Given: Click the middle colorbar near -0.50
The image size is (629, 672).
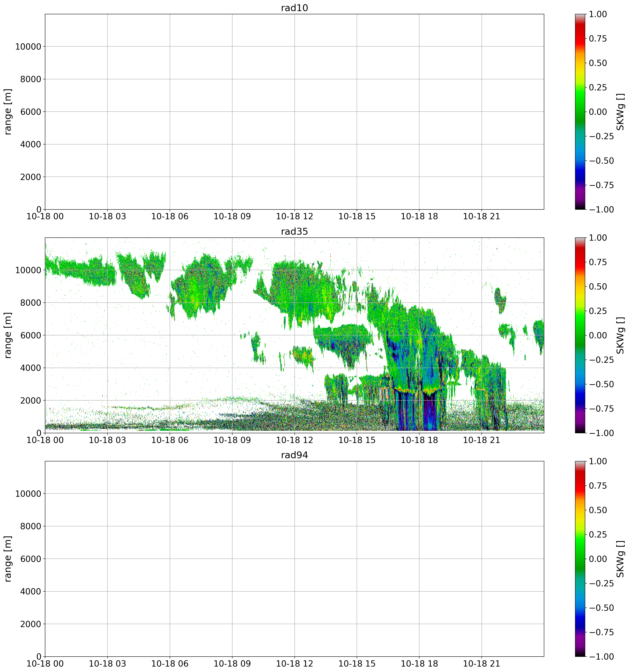Looking at the screenshot, I should [580, 384].
